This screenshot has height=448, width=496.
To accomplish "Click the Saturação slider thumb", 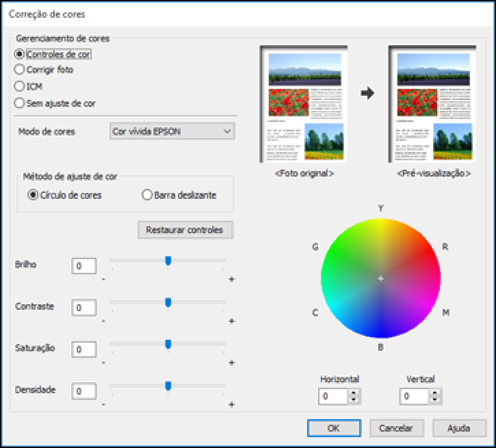I will pyautogui.click(x=168, y=344).
